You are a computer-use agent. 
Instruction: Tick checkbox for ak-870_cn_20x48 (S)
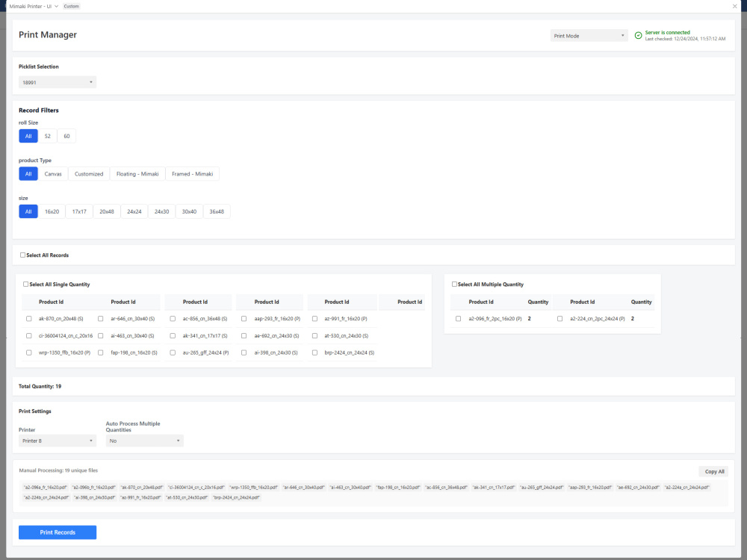(28, 319)
